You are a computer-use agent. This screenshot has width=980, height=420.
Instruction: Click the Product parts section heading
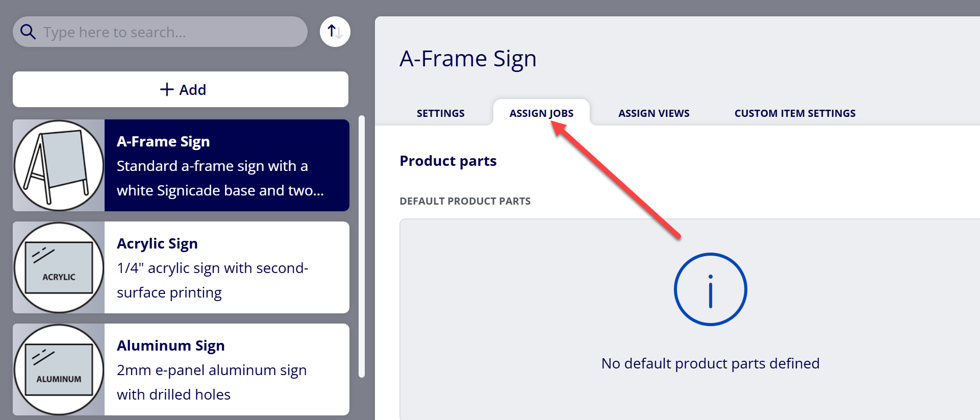[x=448, y=161]
